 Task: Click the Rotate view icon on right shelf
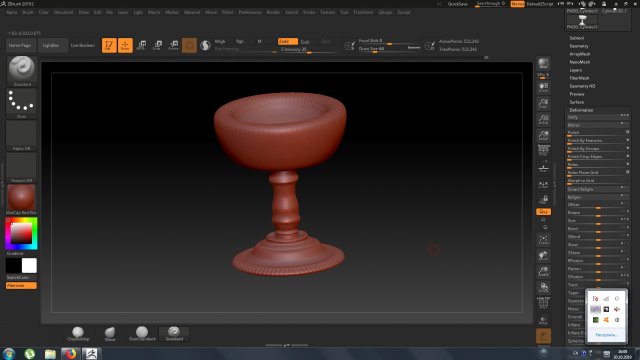[543, 288]
